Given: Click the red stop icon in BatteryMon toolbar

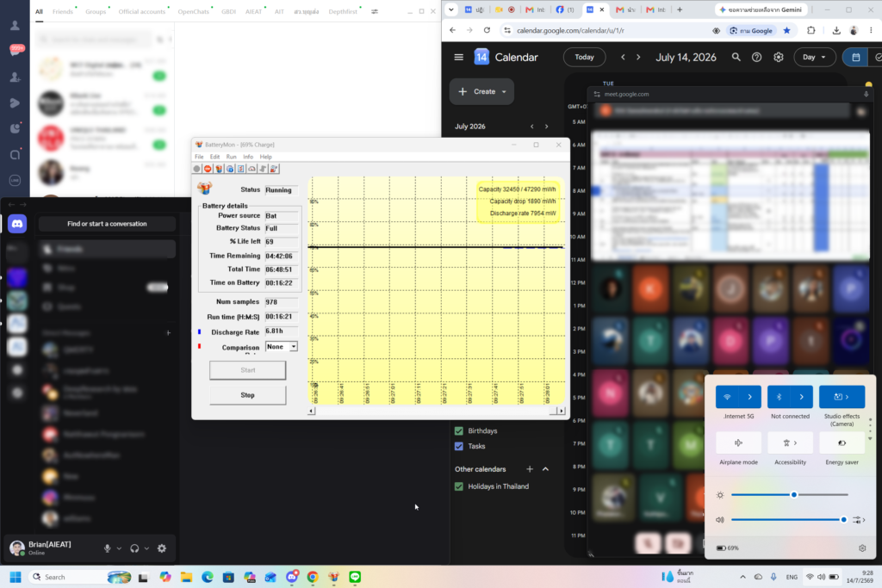Looking at the screenshot, I should [x=208, y=169].
